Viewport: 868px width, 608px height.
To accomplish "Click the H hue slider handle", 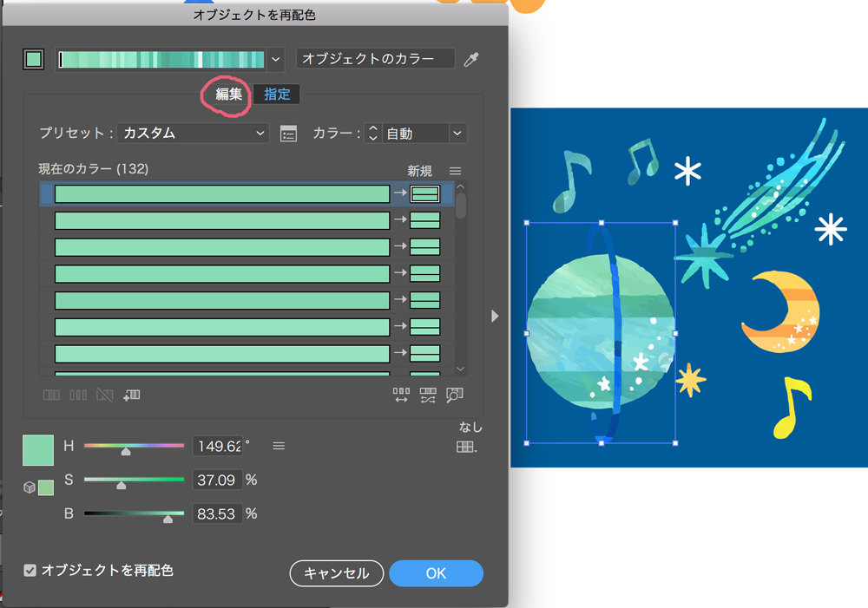I will point(126,451).
